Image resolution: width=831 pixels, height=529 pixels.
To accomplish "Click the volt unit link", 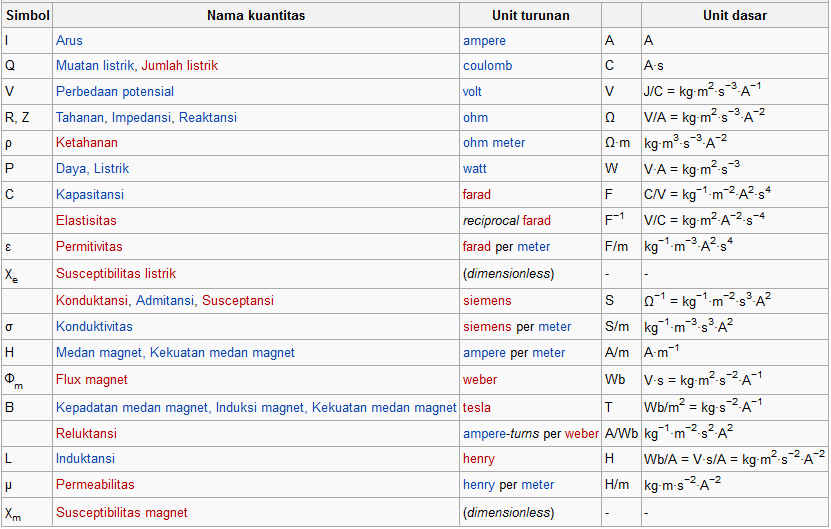I will (x=473, y=92).
